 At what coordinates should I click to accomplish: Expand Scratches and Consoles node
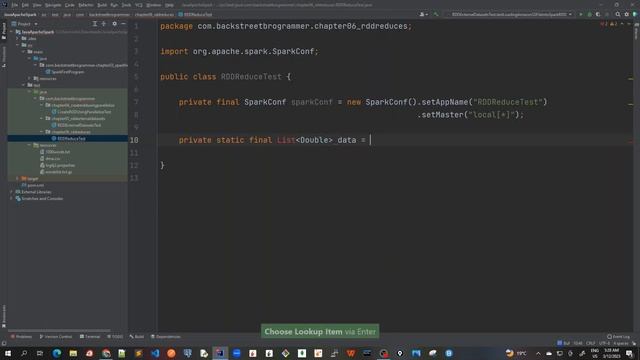pyautogui.click(x=11, y=199)
